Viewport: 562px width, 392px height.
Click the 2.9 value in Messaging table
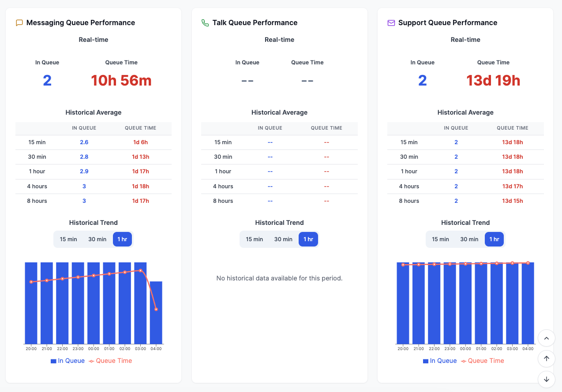pos(84,172)
